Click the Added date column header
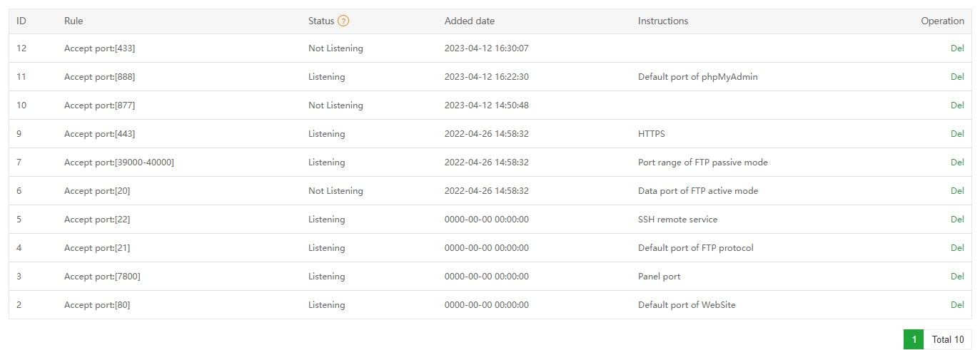Image resolution: width=980 pixels, height=350 pixels. coord(469,21)
